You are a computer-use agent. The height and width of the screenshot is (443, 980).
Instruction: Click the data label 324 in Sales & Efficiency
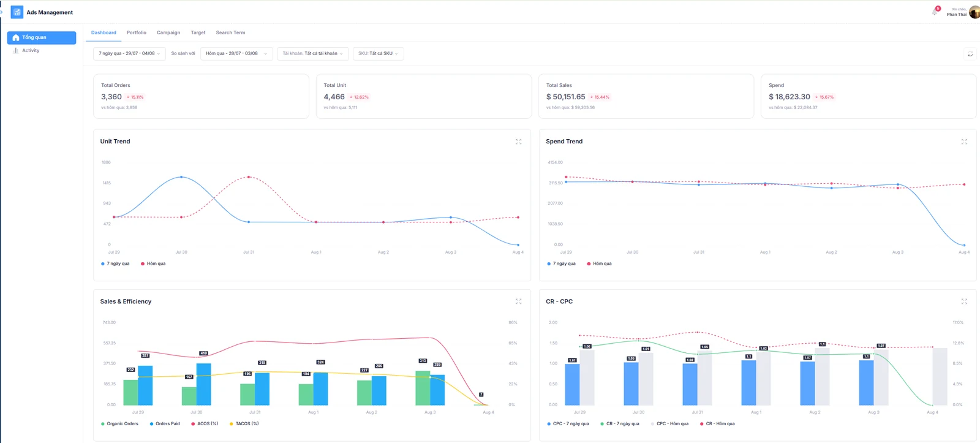[320, 362]
